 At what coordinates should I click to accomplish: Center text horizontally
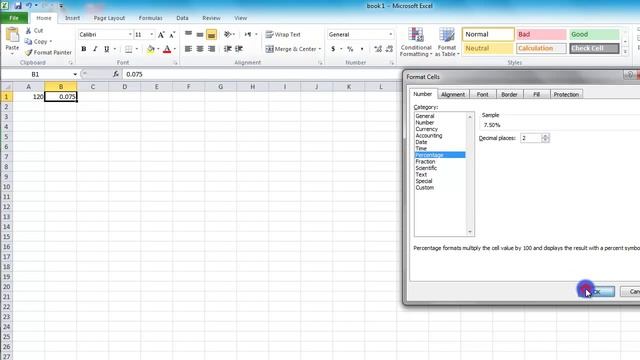pyautogui.click(x=200, y=49)
